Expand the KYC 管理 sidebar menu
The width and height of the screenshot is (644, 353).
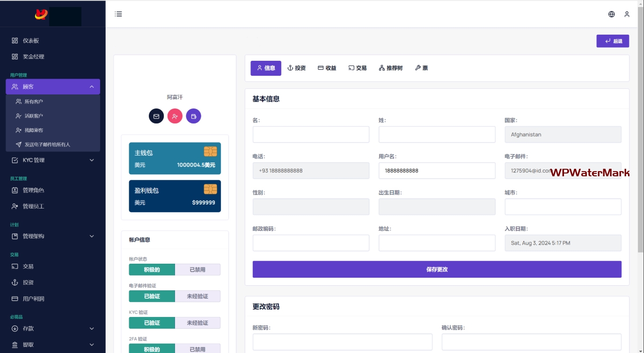pyautogui.click(x=52, y=160)
